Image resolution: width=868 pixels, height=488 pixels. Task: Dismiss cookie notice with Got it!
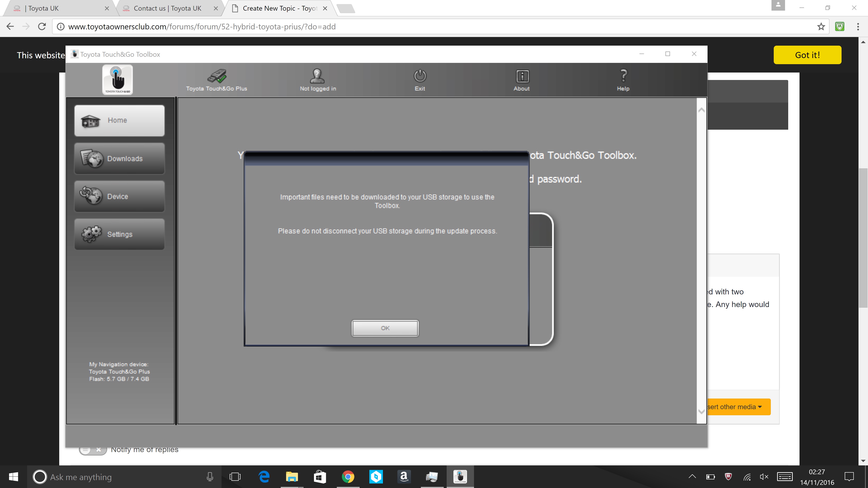(x=807, y=55)
